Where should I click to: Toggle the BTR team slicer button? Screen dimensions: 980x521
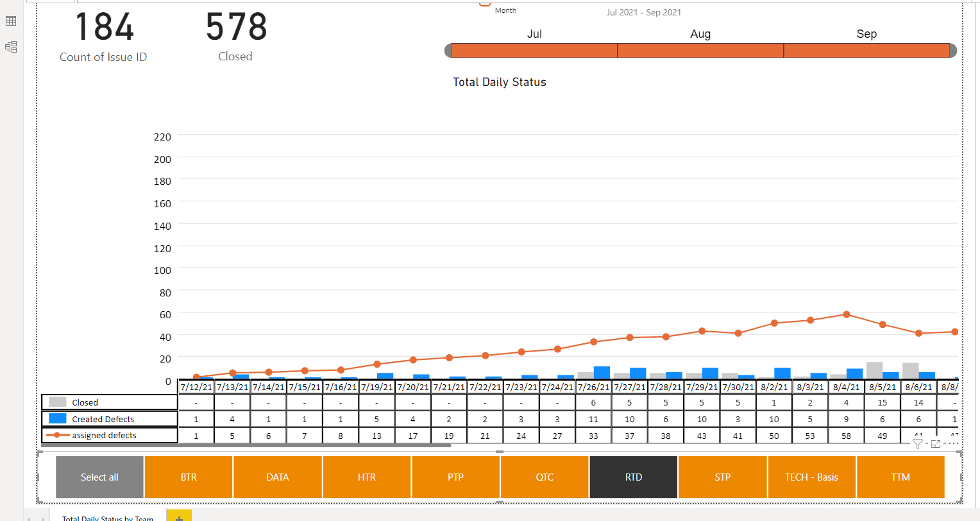(x=189, y=477)
